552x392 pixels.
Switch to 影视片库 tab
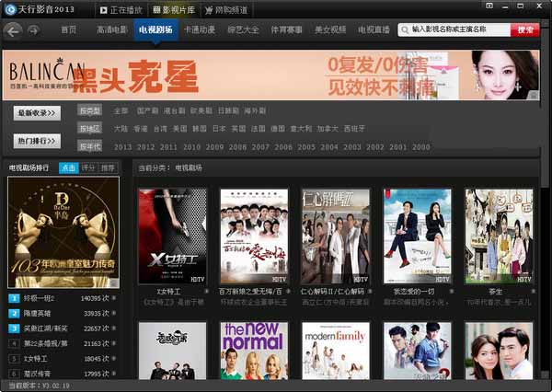point(174,10)
